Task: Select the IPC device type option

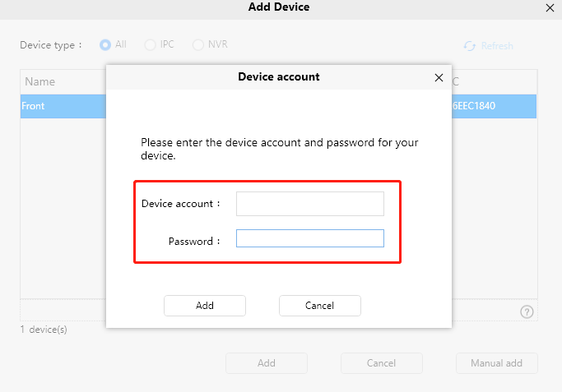Action: click(151, 44)
